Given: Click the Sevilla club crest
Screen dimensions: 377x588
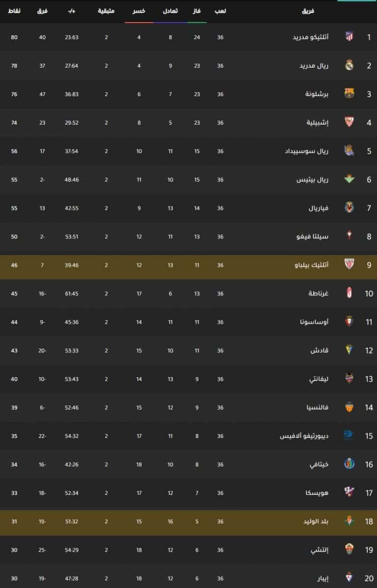Looking at the screenshot, I should tap(349, 122).
